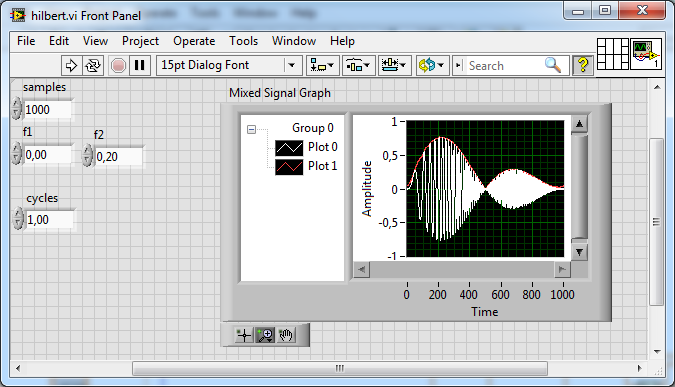Select the Plot 1 legend label
Screen dimensions: 675x387
click(x=322, y=166)
